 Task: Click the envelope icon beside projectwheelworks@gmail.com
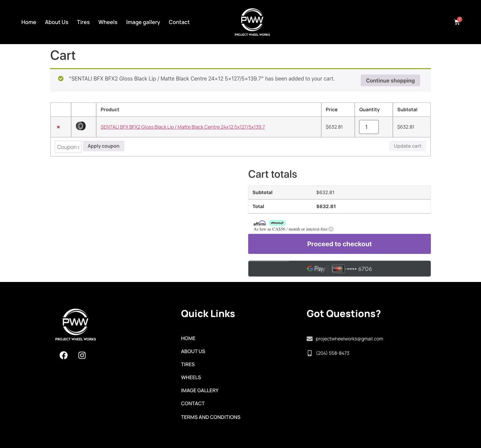point(310,338)
